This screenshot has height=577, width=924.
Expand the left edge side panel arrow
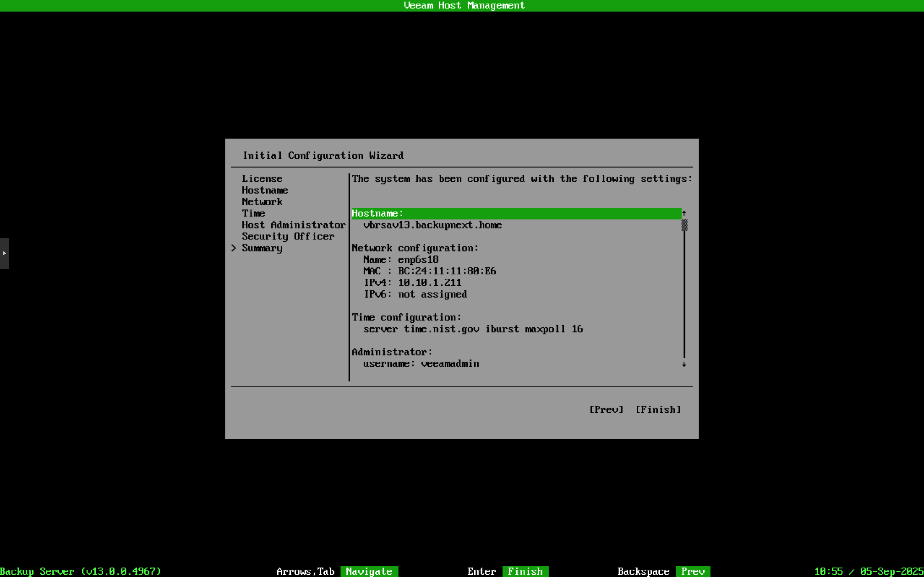pyautogui.click(x=4, y=253)
